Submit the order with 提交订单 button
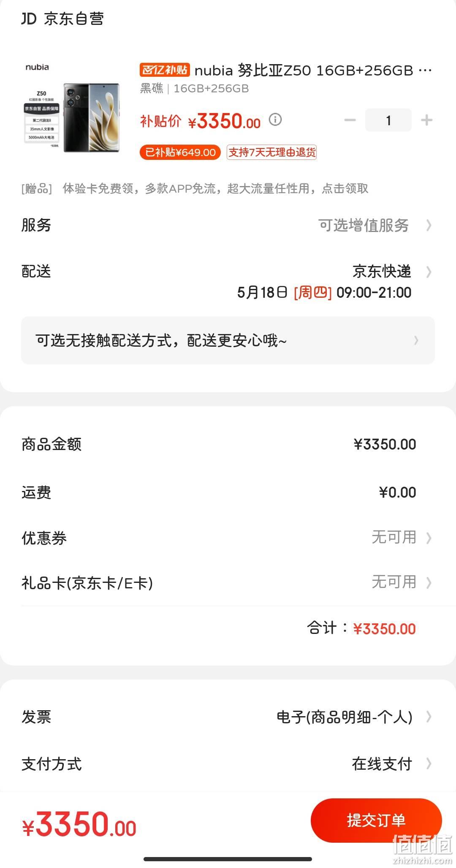This screenshot has height=868, width=456. [376, 820]
